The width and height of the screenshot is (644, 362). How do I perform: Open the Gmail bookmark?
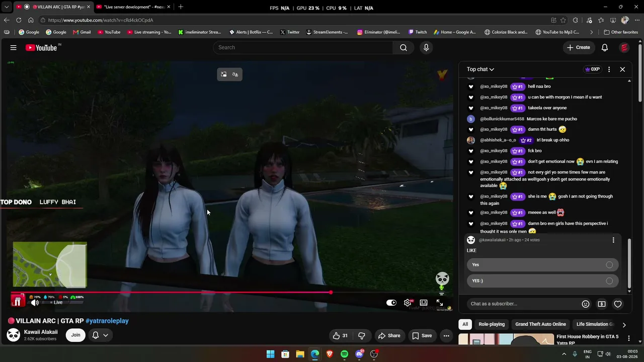pos(82,32)
